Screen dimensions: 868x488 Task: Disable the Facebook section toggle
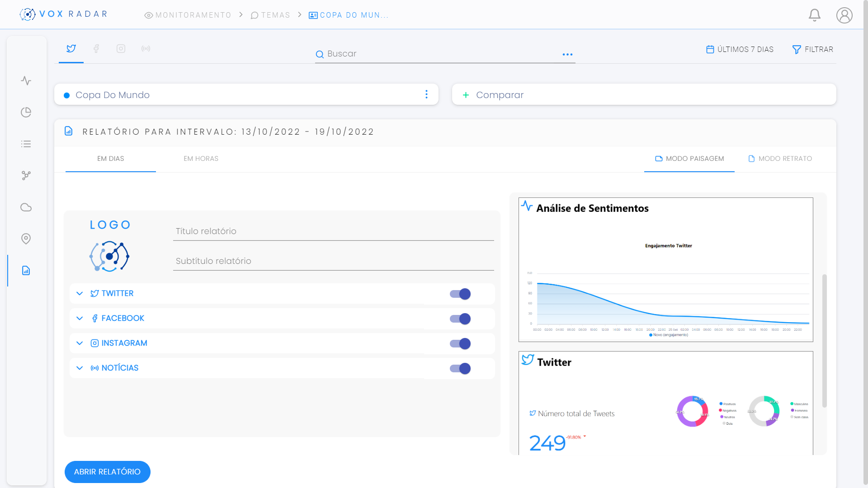[x=460, y=319]
